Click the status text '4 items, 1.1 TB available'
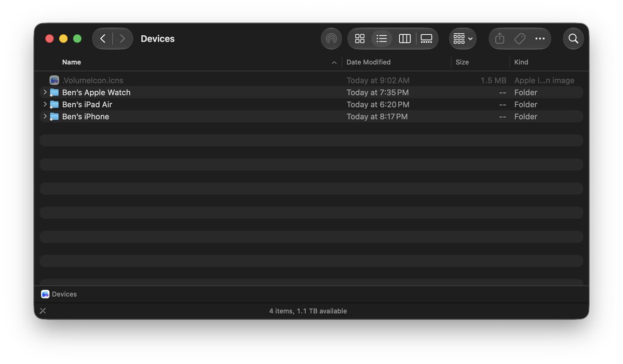The height and width of the screenshot is (364, 623). tap(308, 311)
